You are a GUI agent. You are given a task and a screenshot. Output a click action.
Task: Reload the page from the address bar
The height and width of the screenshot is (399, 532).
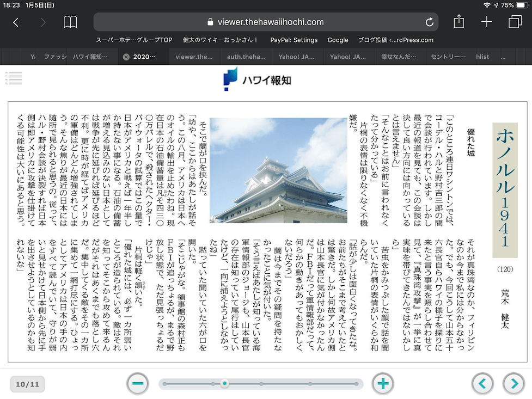(x=430, y=22)
